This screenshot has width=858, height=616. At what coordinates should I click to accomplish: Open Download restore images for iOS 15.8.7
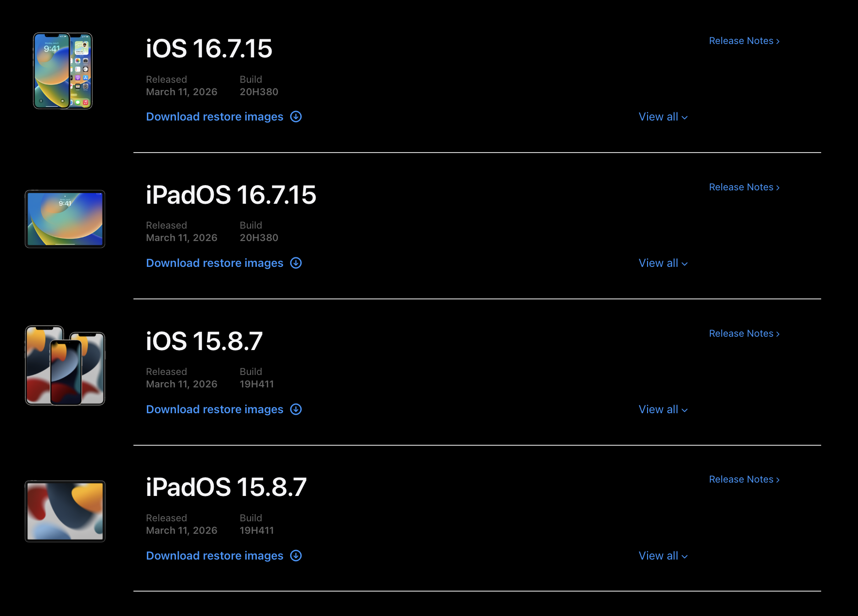(x=215, y=409)
